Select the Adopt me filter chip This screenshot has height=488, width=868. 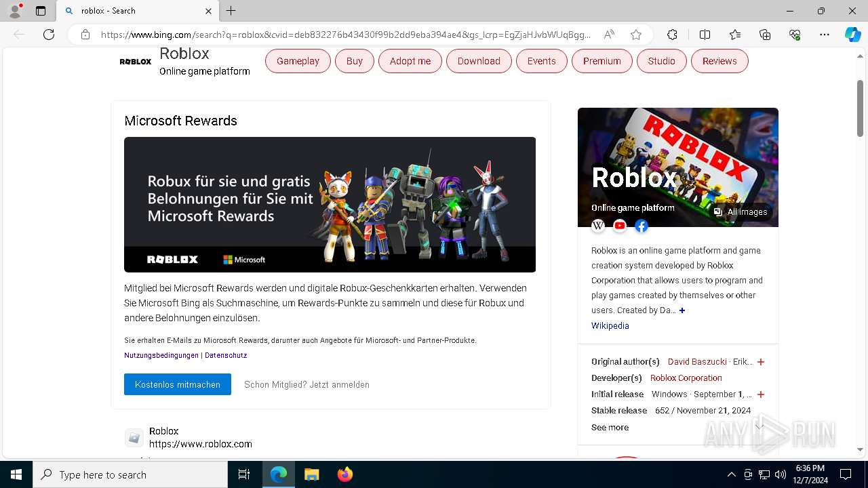point(410,61)
